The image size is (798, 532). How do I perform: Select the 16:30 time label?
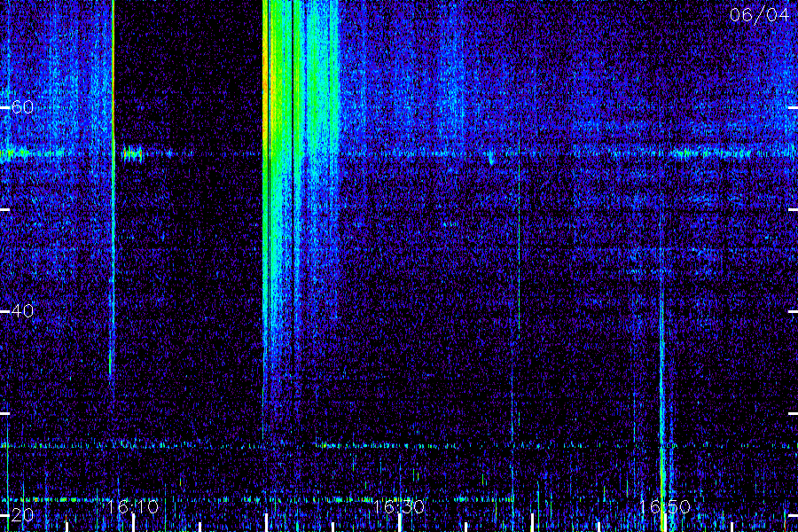[398, 506]
